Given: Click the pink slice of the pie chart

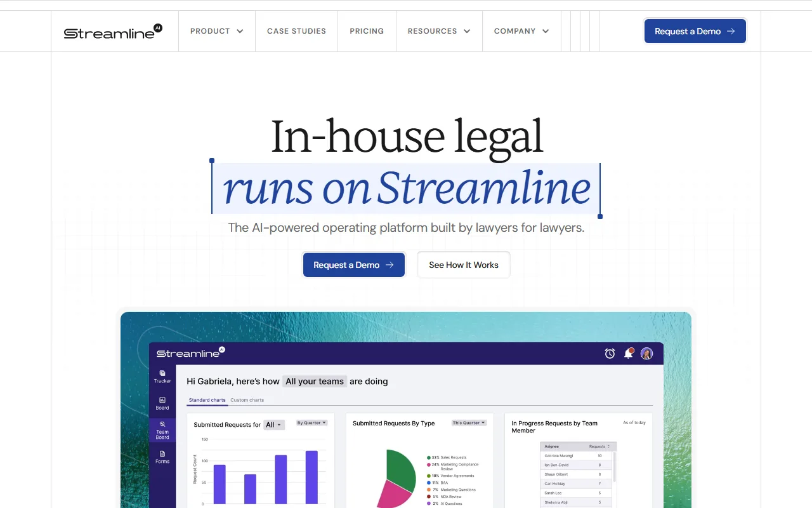Looking at the screenshot, I should point(391,494).
